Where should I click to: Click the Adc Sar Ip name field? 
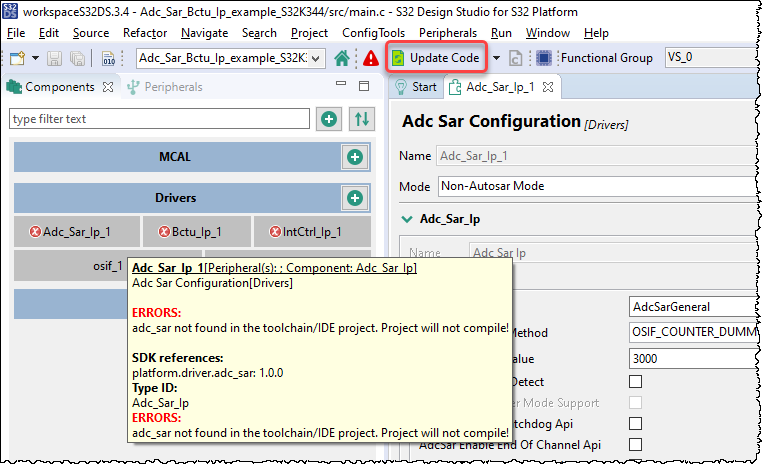615,252
